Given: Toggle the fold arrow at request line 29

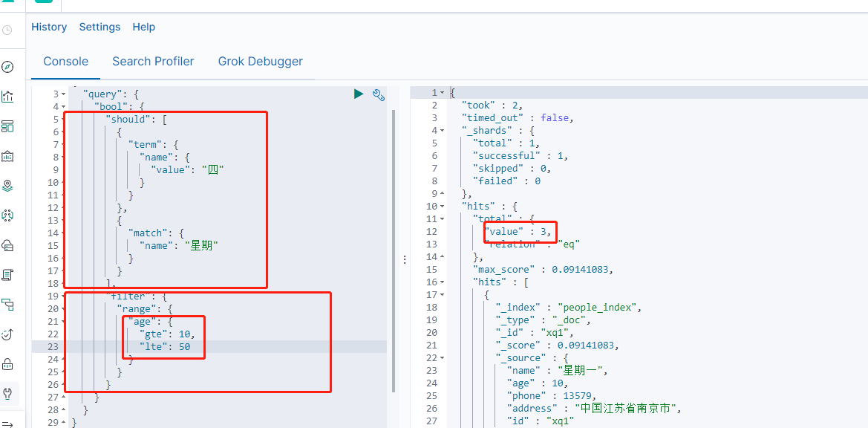Looking at the screenshot, I should coord(64,423).
